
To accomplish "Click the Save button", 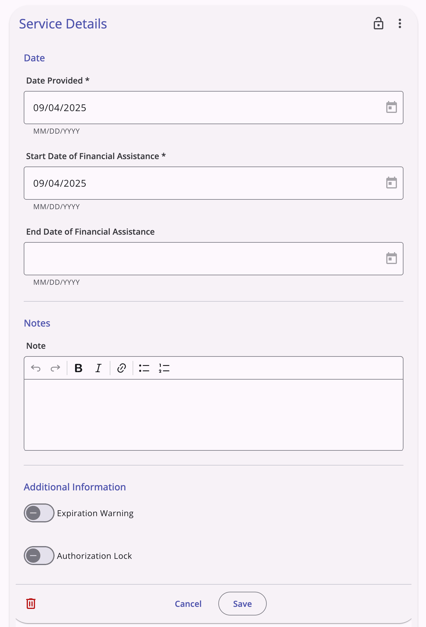I will 242,604.
